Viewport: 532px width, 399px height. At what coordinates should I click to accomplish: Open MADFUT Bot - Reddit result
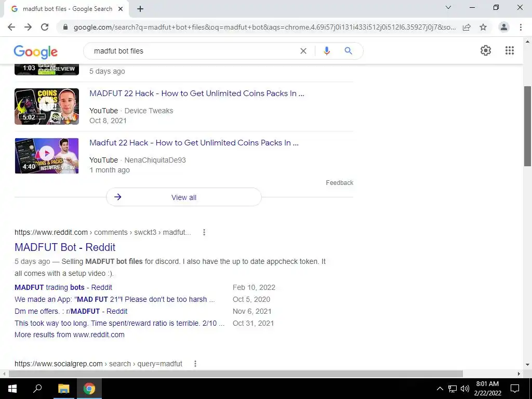[65, 247]
